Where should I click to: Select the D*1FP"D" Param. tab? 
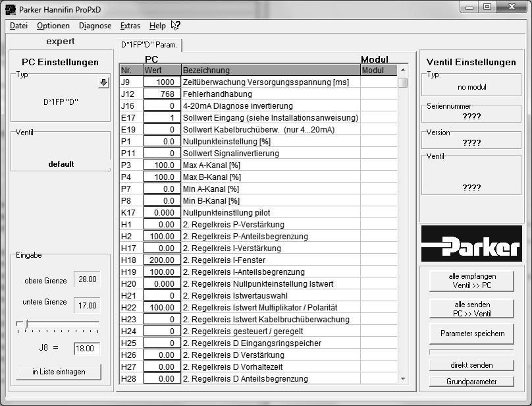click(149, 45)
